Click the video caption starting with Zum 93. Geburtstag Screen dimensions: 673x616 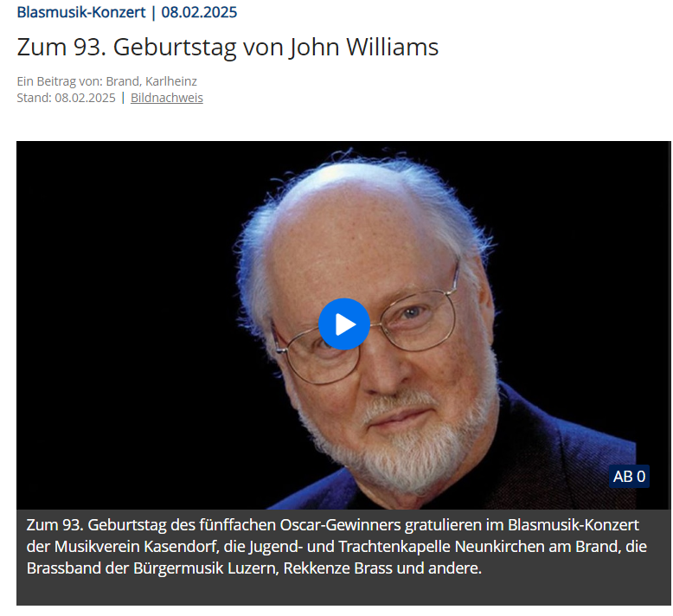pyautogui.click(x=336, y=547)
